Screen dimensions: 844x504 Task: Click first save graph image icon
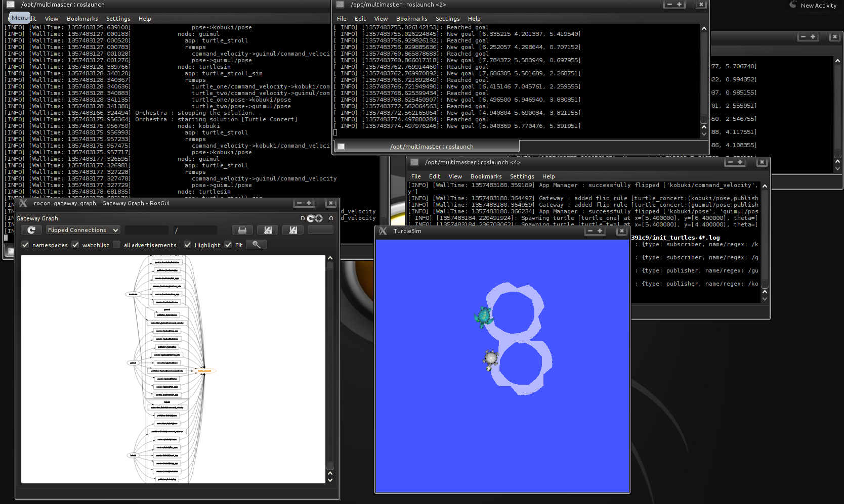tap(268, 230)
